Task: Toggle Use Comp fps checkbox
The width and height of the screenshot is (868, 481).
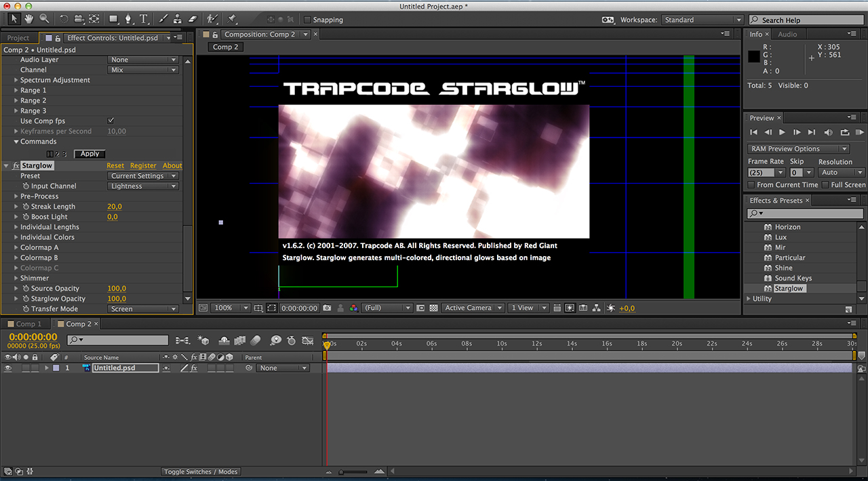Action: [111, 121]
